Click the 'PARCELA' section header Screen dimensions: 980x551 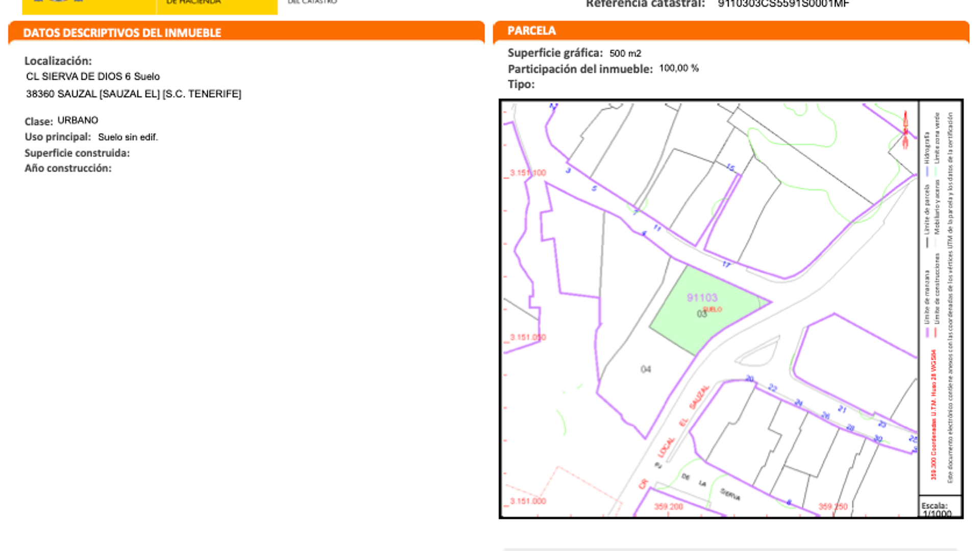tap(531, 31)
